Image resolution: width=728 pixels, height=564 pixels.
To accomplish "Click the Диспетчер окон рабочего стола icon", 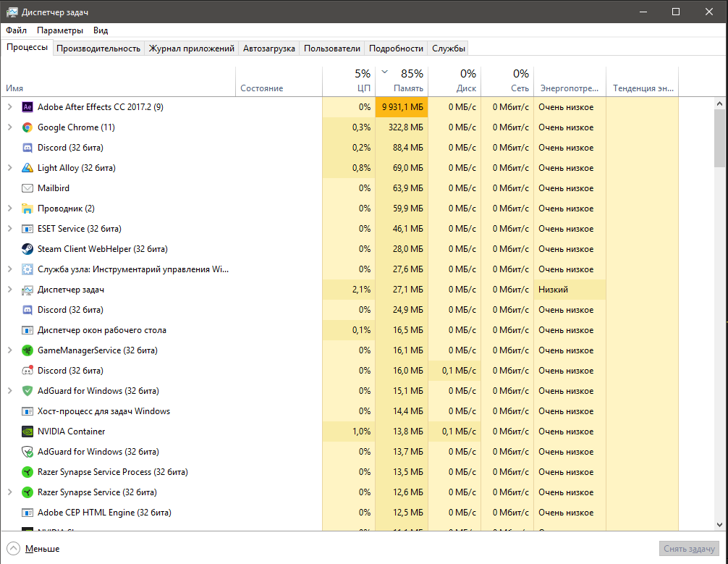I will click(27, 330).
